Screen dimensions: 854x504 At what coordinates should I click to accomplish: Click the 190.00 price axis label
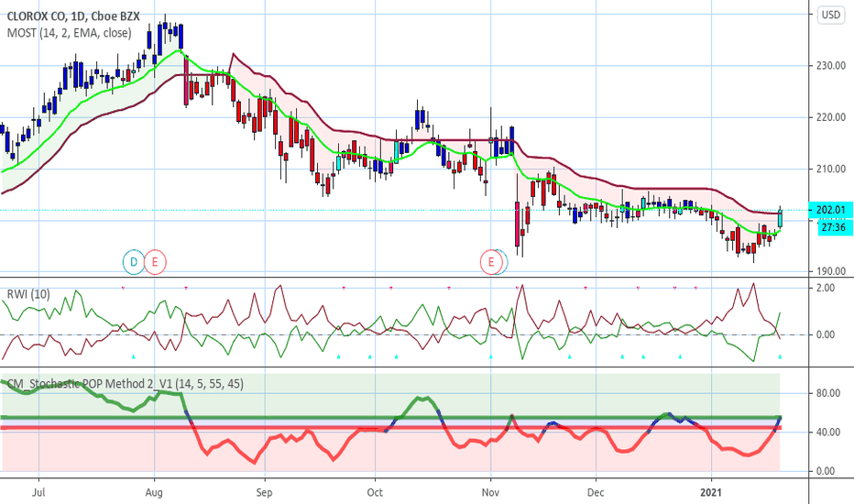[x=830, y=271]
